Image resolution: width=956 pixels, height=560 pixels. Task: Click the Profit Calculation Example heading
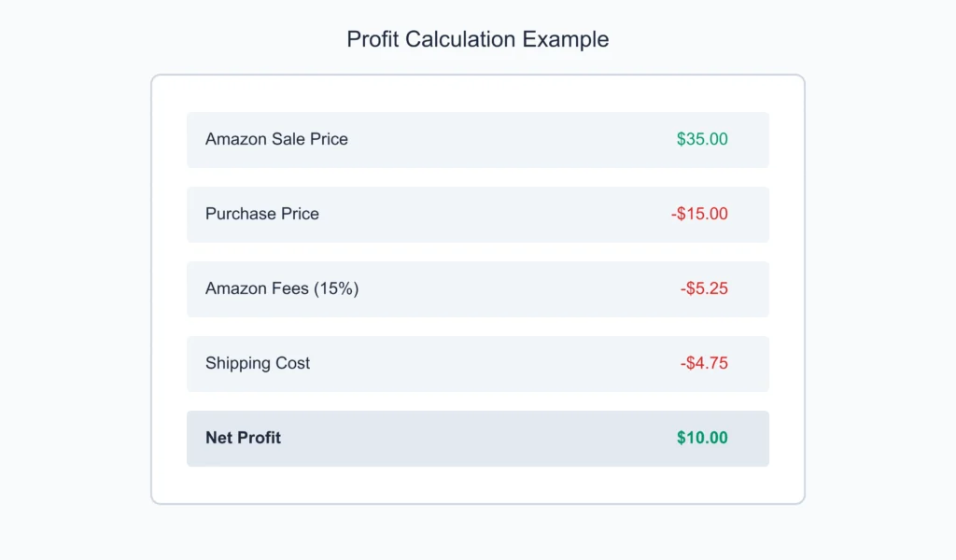pyautogui.click(x=477, y=39)
